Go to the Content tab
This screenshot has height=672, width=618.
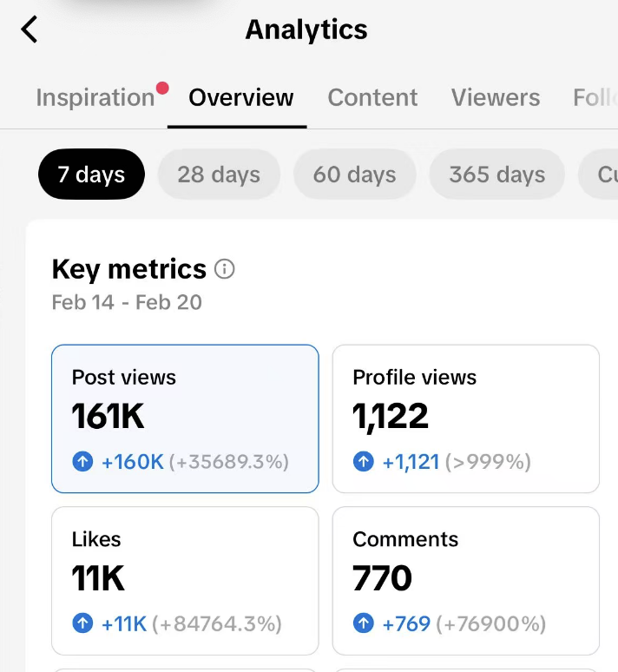coord(372,98)
